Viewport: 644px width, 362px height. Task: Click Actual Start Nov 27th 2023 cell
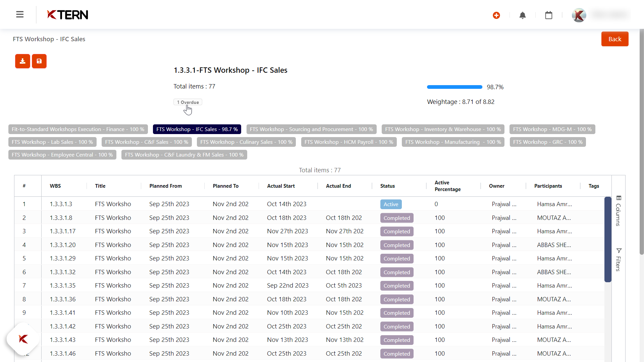(287, 231)
